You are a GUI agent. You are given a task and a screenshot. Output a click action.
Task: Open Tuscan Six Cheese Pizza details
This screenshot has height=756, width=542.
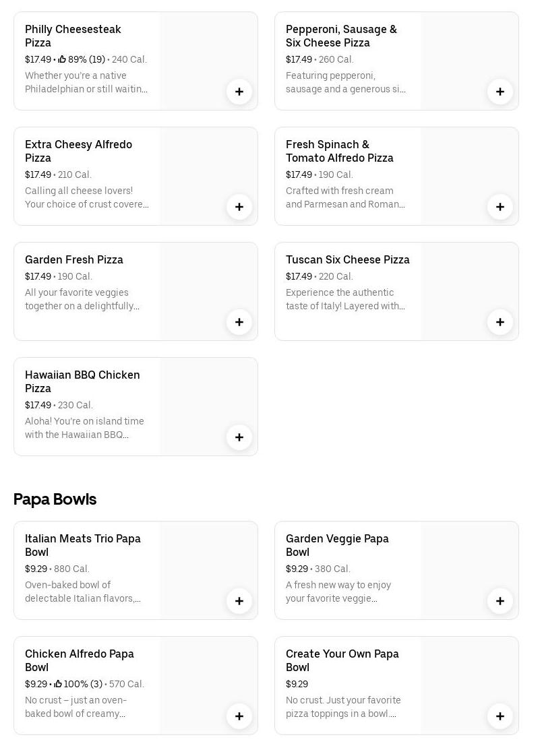(x=347, y=259)
